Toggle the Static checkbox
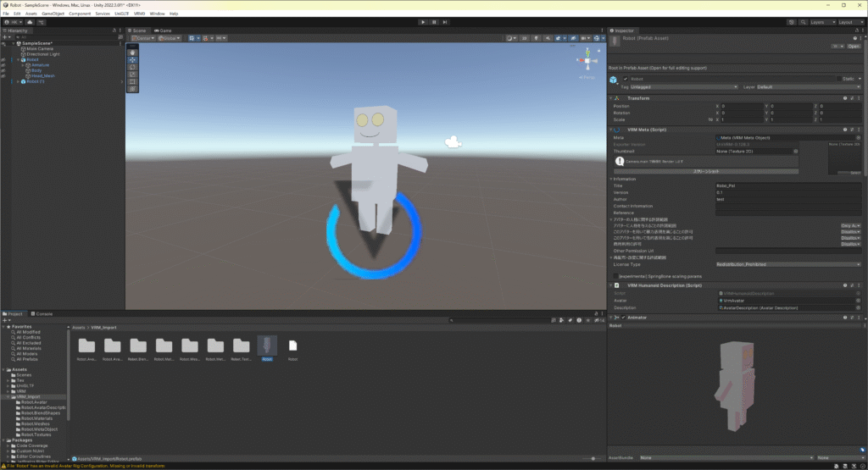Viewport: 868px width, 470px height. pyautogui.click(x=838, y=79)
